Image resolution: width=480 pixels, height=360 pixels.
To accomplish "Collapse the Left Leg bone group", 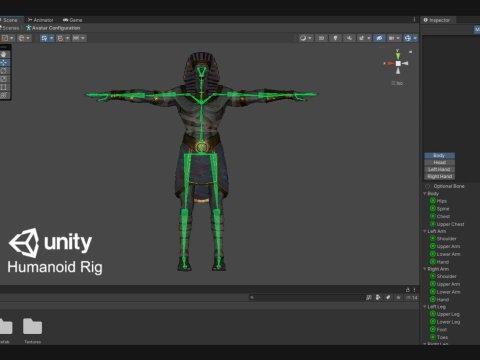I will (425, 306).
